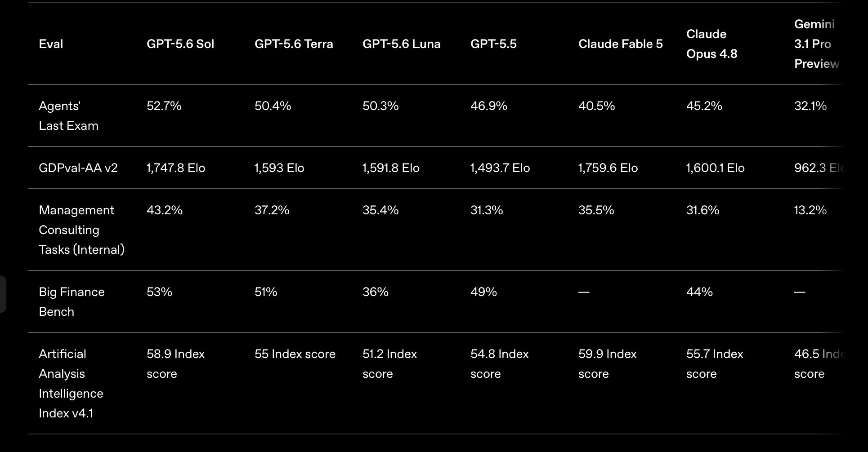Screen dimensions: 868x452
Task: Click the Claude Fable 5 column header
Action: (x=620, y=44)
